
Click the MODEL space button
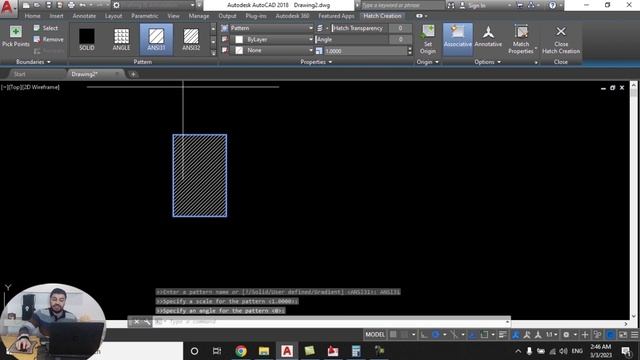coord(375,335)
